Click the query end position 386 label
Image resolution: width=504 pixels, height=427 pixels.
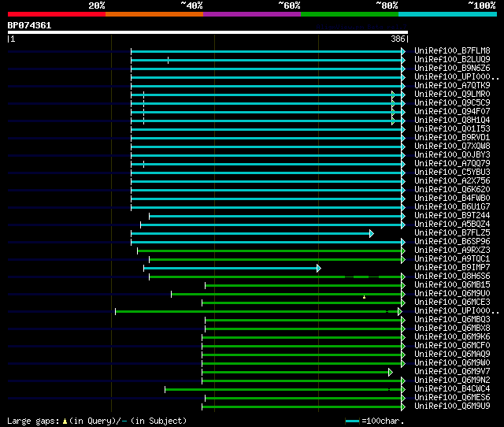(x=398, y=39)
